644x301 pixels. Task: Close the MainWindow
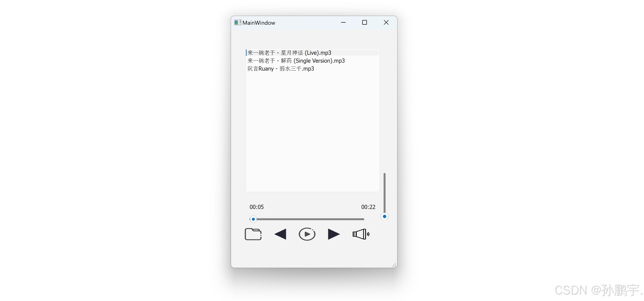pyautogui.click(x=386, y=23)
